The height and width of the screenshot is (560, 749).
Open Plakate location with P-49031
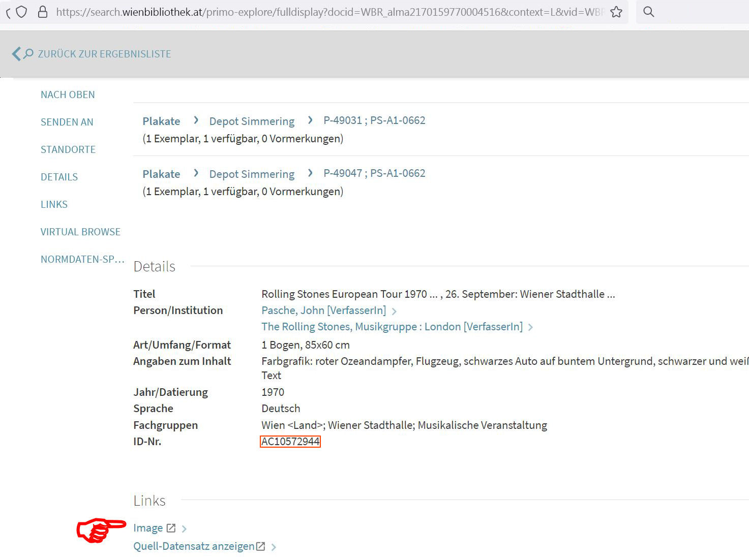click(x=161, y=121)
